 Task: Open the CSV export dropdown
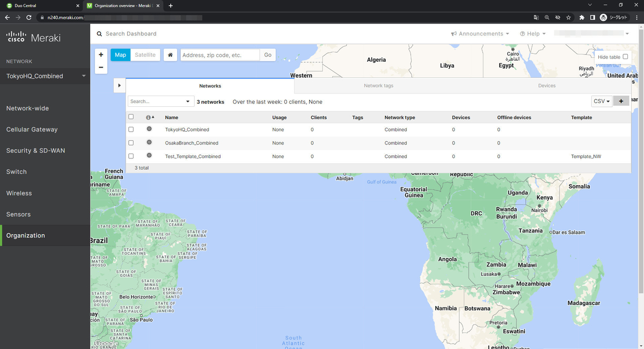coord(602,101)
